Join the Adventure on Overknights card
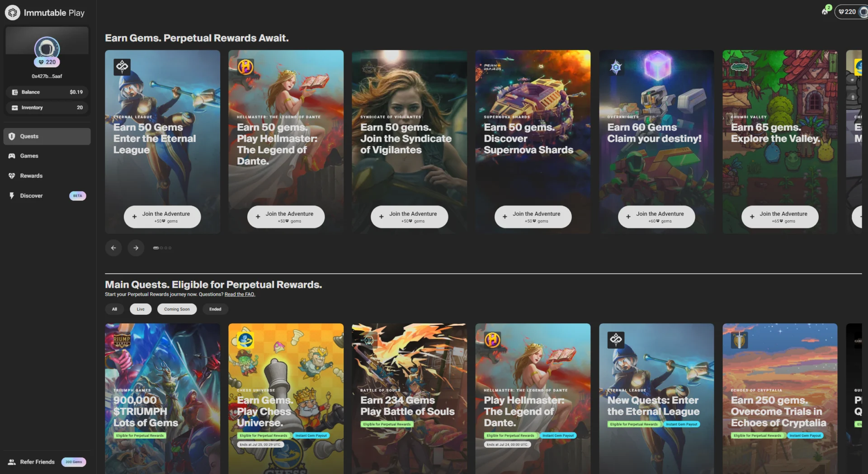This screenshot has width=868, height=474. point(656,217)
